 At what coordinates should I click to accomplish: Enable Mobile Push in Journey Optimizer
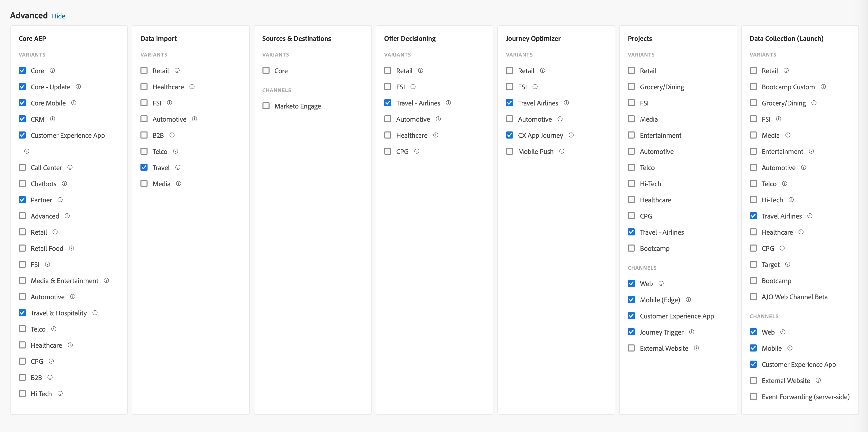click(x=510, y=151)
